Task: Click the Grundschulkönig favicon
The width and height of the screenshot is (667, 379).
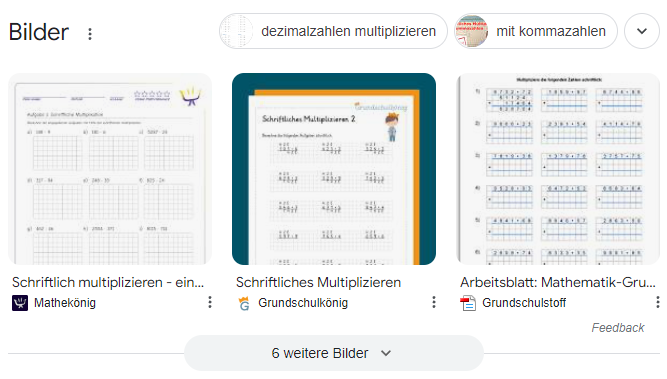Action: point(244,303)
